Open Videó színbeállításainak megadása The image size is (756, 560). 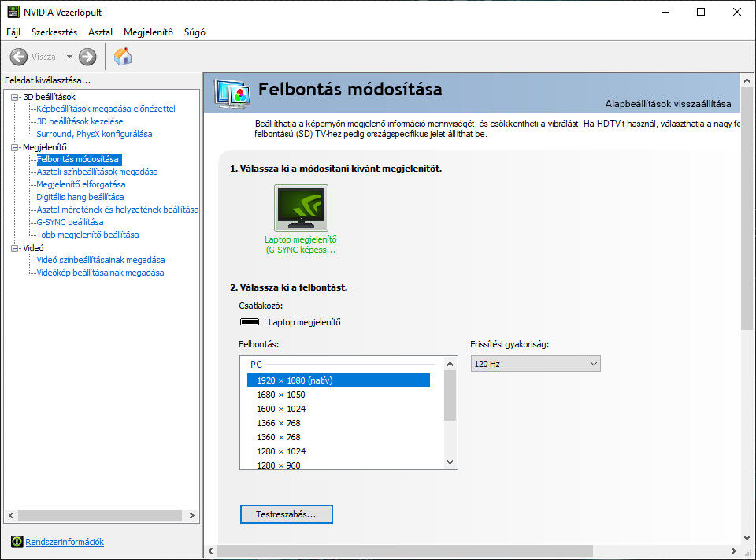[101, 260]
